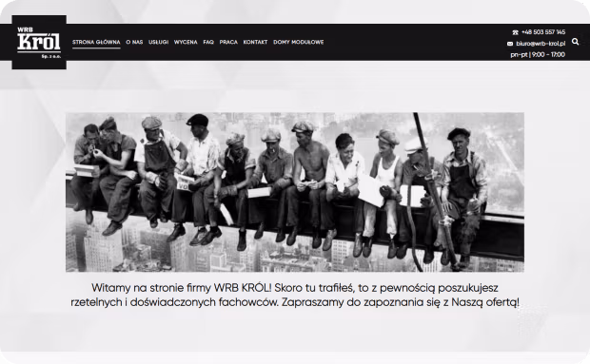Viewport: 590px width, 364px height.
Task: Click the biuro@wrb-krol.pl email link
Action: click(541, 44)
